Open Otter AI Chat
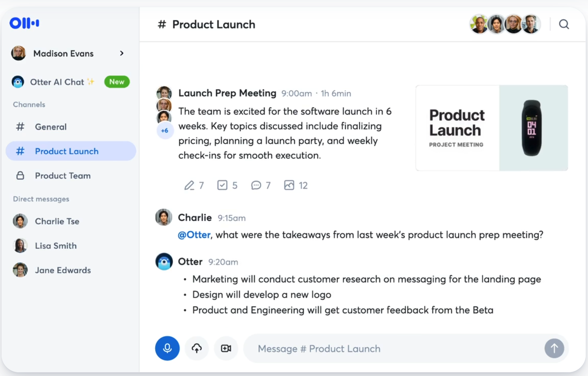The image size is (588, 376). (x=57, y=82)
